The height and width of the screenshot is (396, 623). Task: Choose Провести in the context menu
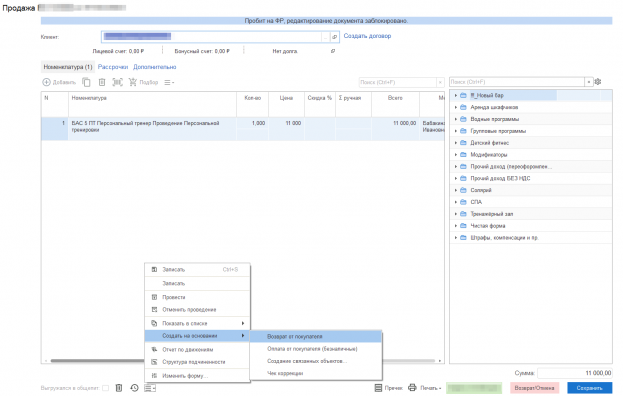click(x=197, y=297)
